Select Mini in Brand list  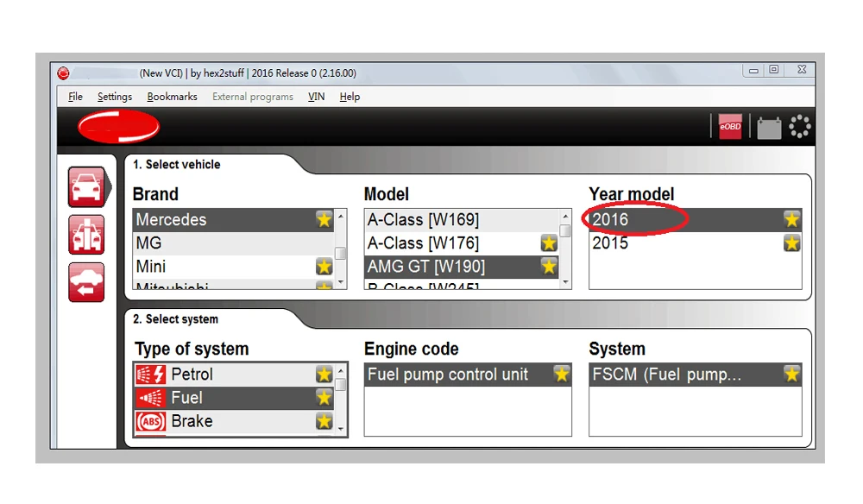pyautogui.click(x=234, y=267)
